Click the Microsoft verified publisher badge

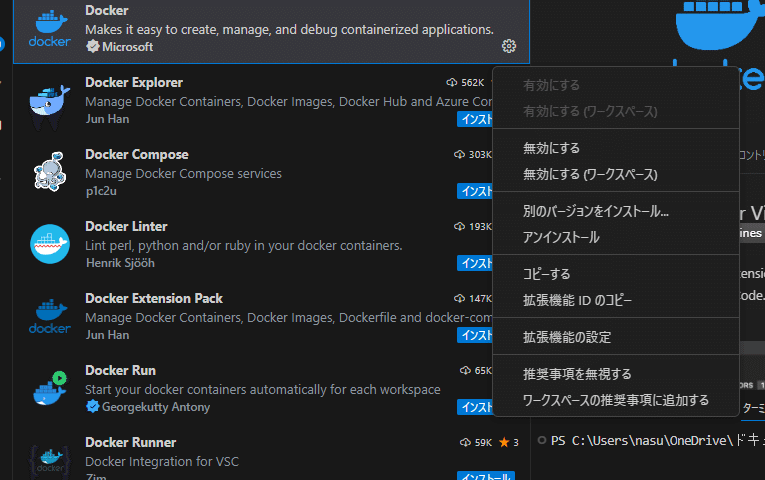pos(93,47)
